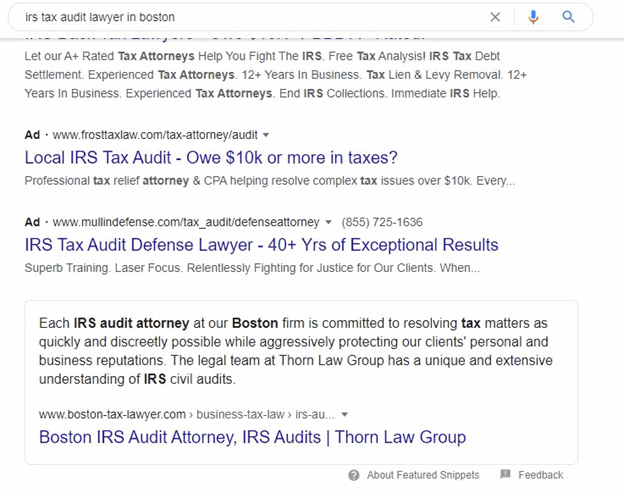This screenshot has height=493, width=624.
Task: Call the phone number (855) 725-1636
Action: pyautogui.click(x=382, y=222)
